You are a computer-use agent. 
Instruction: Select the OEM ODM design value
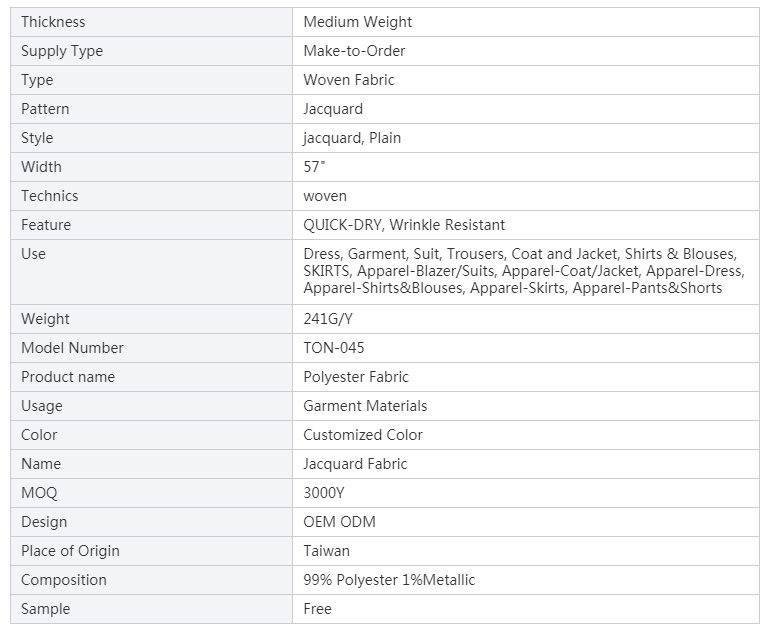(x=339, y=522)
